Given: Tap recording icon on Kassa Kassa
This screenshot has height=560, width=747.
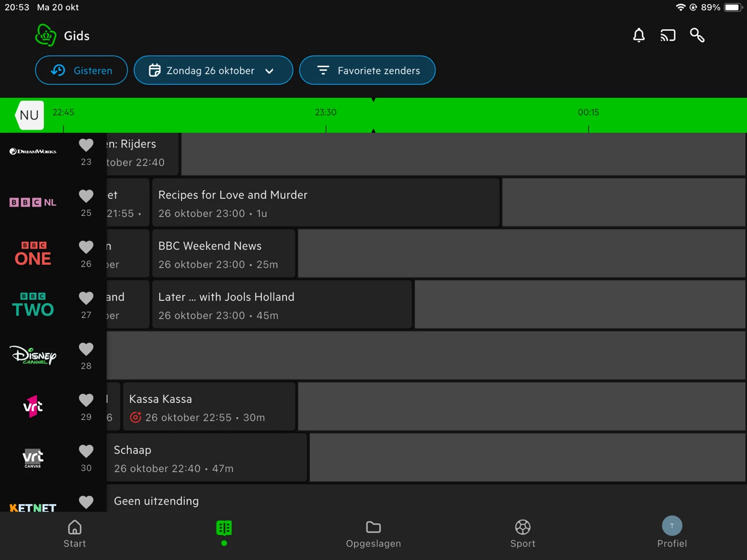Looking at the screenshot, I should tap(135, 418).
